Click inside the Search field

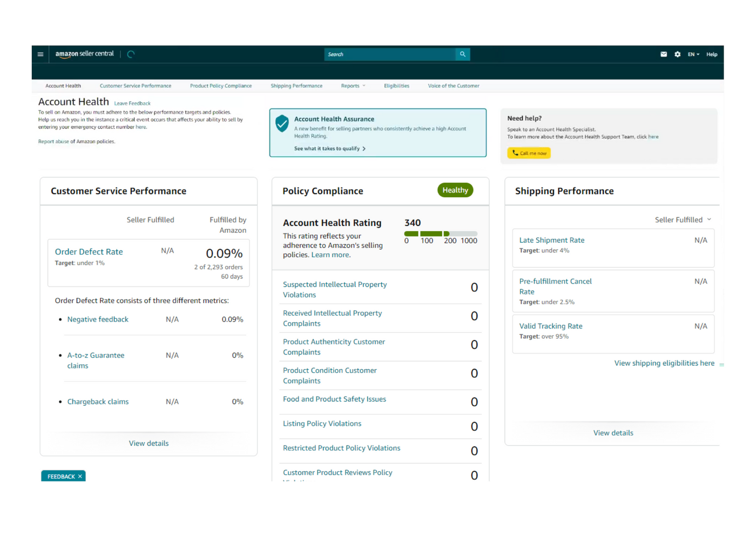(390, 54)
